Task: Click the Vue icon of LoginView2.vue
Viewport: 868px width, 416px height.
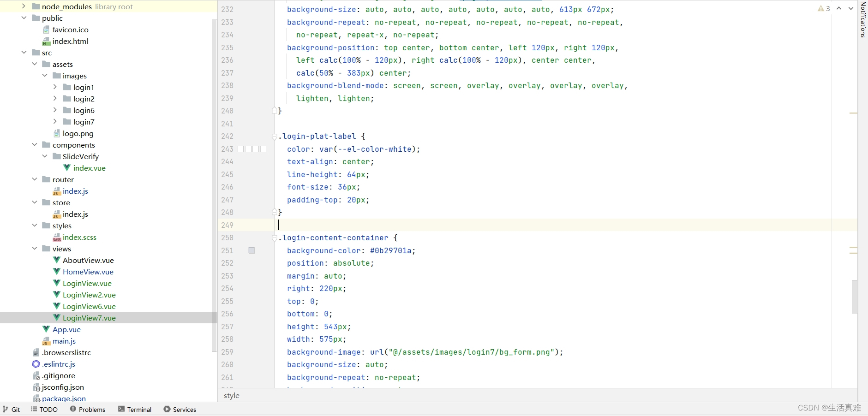Action: [57, 295]
